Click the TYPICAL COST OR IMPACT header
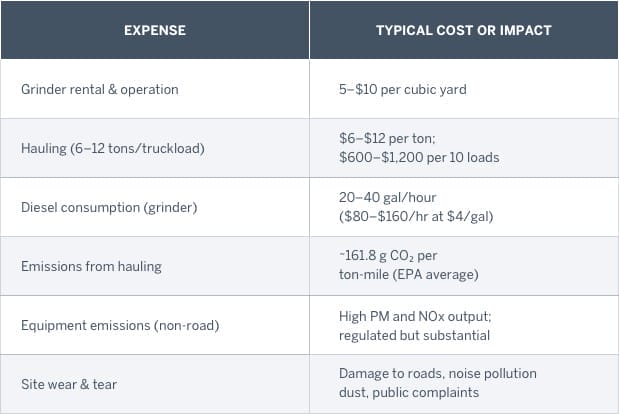This screenshot has width=619, height=414. pyautogui.click(x=463, y=30)
